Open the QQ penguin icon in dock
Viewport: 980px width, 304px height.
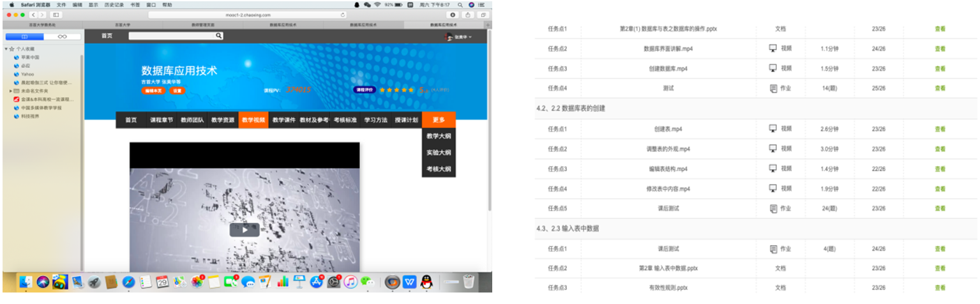point(427,282)
